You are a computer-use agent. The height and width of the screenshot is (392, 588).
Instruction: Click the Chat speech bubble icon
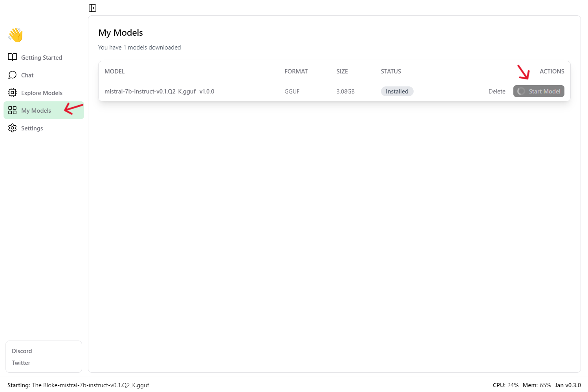point(12,75)
